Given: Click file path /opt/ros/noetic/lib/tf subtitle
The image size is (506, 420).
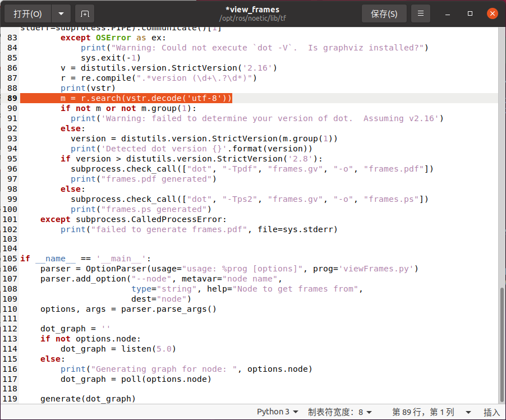Looking at the screenshot, I should [252, 19].
